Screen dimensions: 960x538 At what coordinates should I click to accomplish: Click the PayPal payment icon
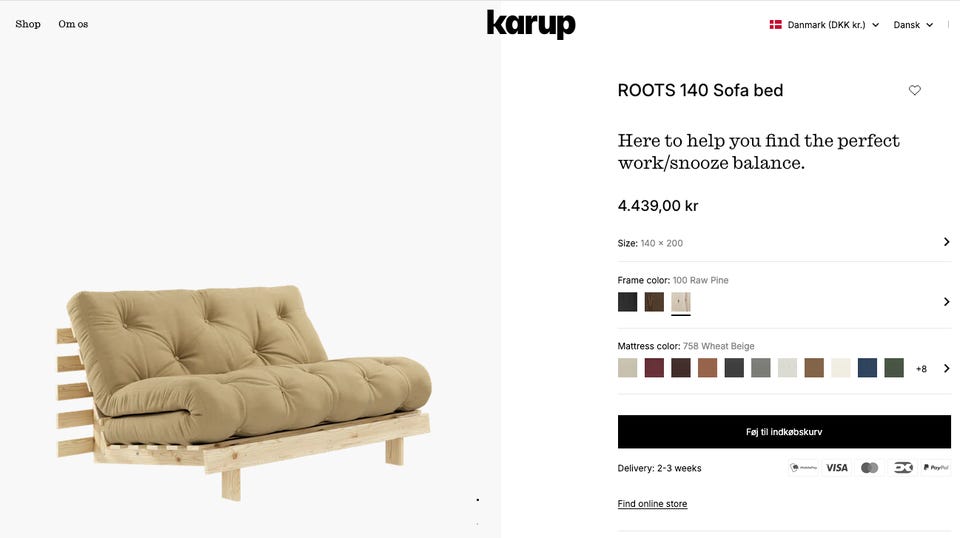point(936,468)
